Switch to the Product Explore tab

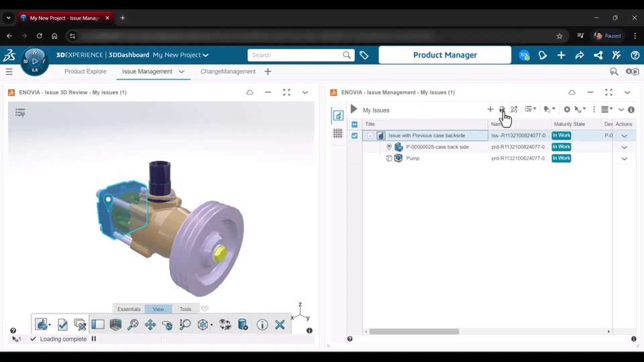(x=85, y=71)
